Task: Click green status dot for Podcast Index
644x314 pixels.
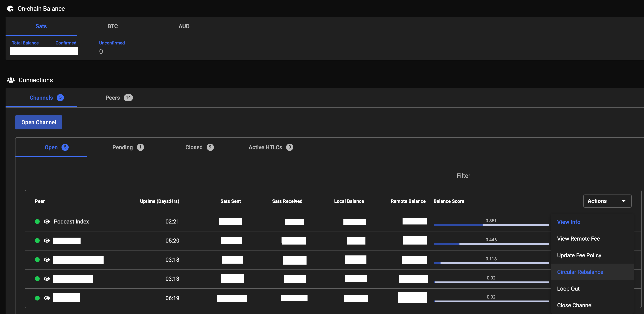Action: [x=37, y=222]
